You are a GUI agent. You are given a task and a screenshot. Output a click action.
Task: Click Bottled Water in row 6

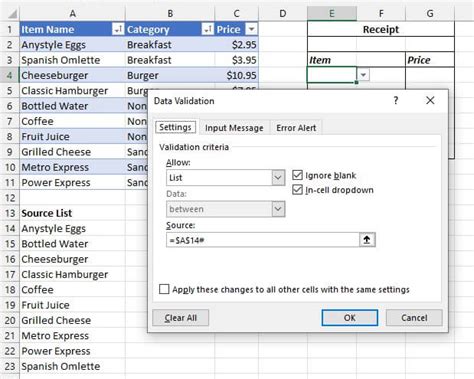tap(72, 106)
